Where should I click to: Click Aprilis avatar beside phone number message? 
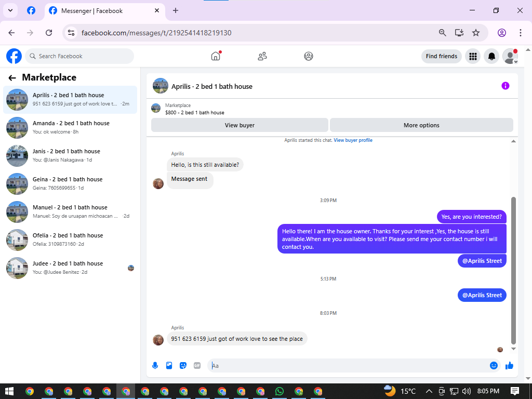click(x=158, y=340)
